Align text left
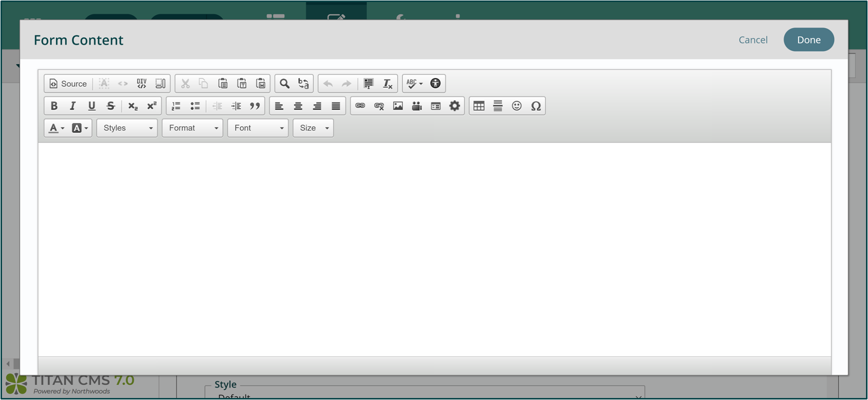The image size is (868, 400). point(279,106)
